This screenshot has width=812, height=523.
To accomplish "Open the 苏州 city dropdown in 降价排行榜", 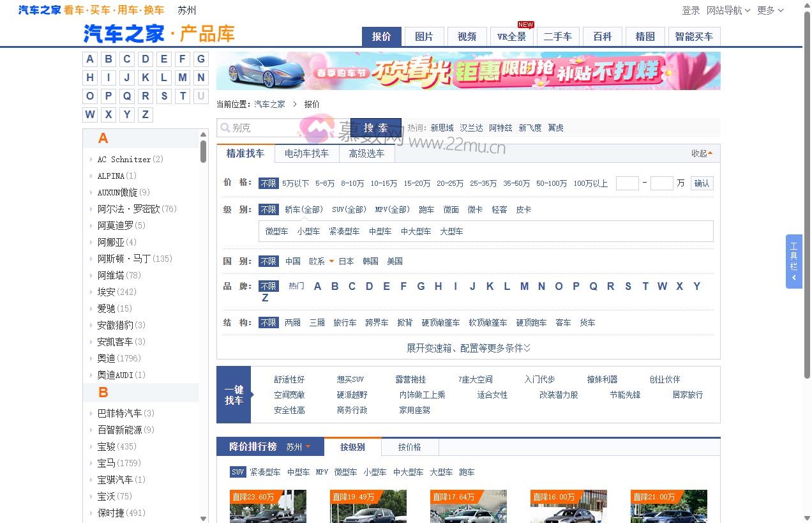I will point(297,446).
